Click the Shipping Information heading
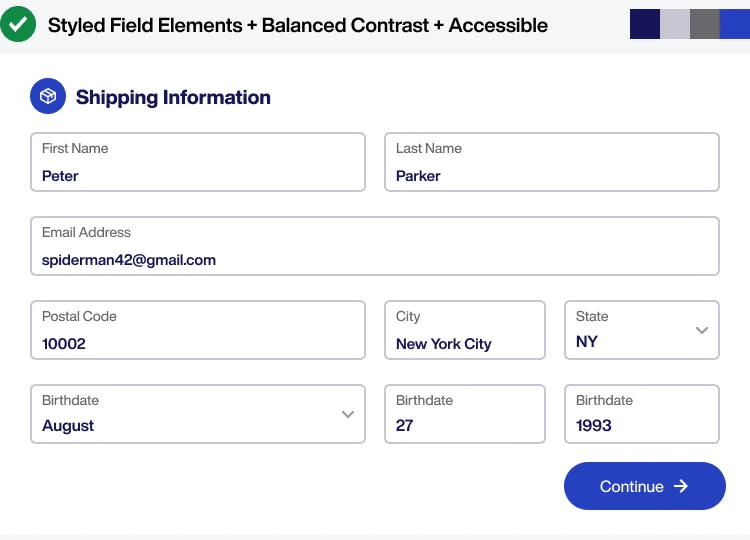Image resolution: width=750 pixels, height=540 pixels. point(173,97)
